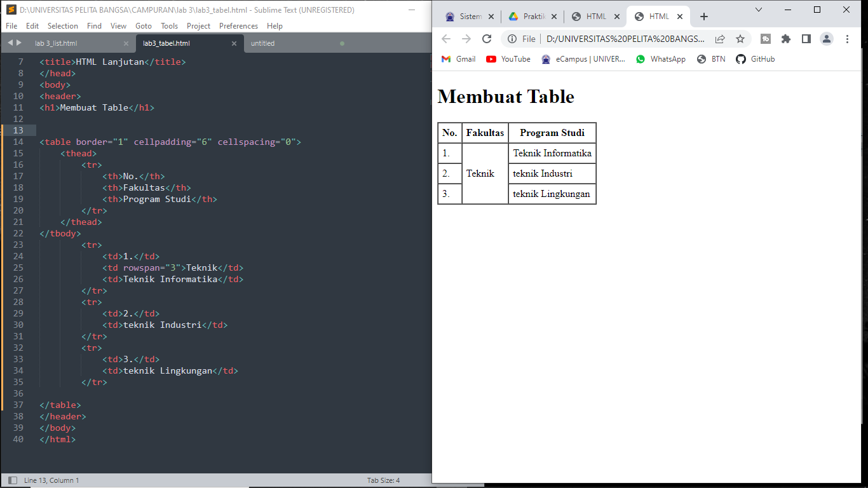Click the Tab Size: 4 status bar item

coord(381,480)
